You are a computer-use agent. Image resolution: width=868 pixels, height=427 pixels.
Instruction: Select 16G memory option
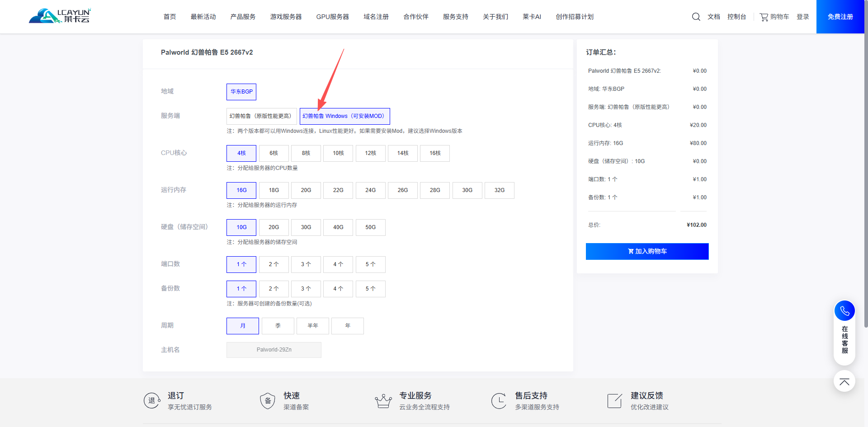pyautogui.click(x=241, y=190)
